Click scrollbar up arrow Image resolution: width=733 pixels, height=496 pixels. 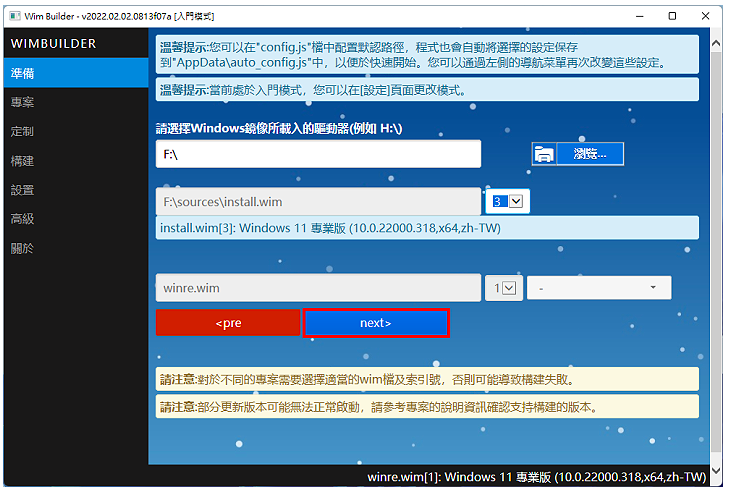[716, 43]
